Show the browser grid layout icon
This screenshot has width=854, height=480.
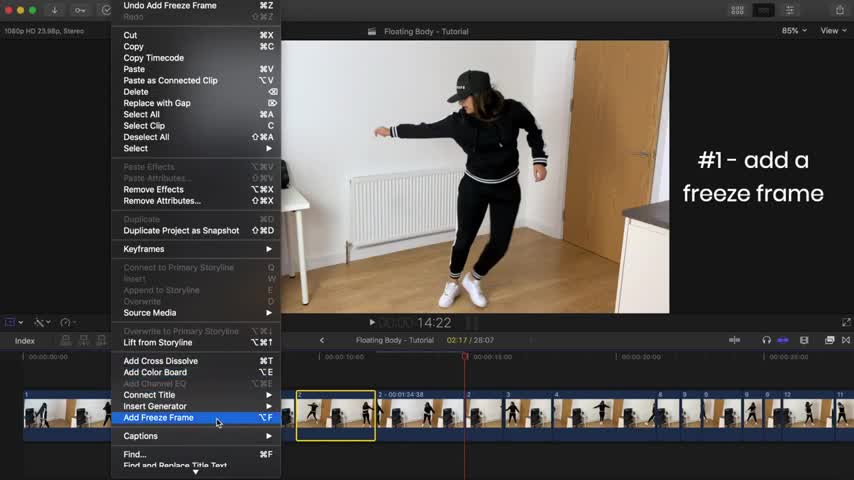pos(737,10)
